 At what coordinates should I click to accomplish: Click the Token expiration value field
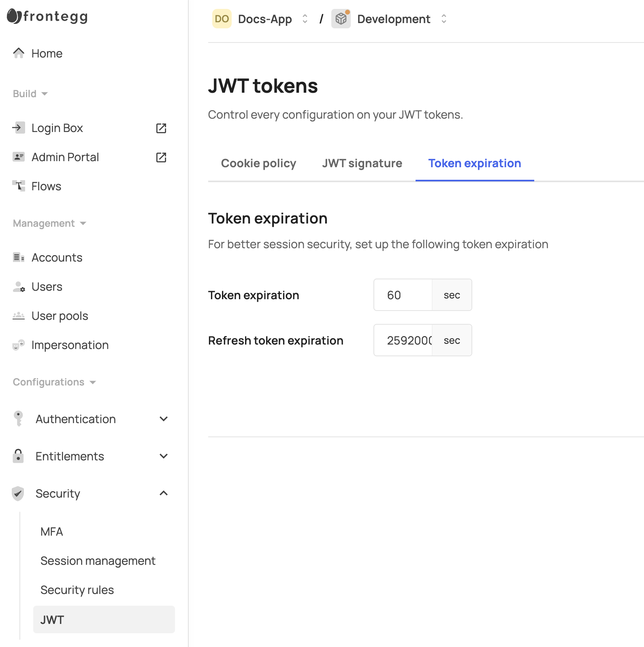403,295
